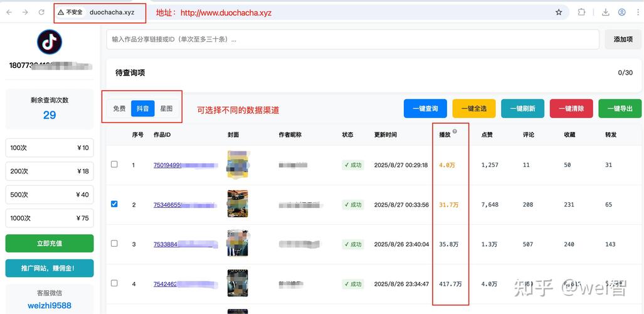This screenshot has height=314, width=644.
Task: Click the help icon beside 播放 column header
Action: (x=455, y=131)
